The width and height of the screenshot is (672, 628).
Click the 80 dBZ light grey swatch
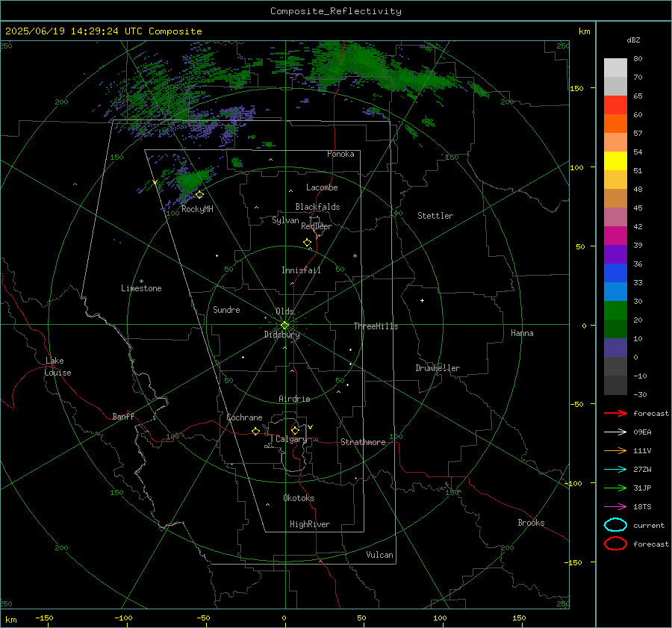click(x=615, y=67)
